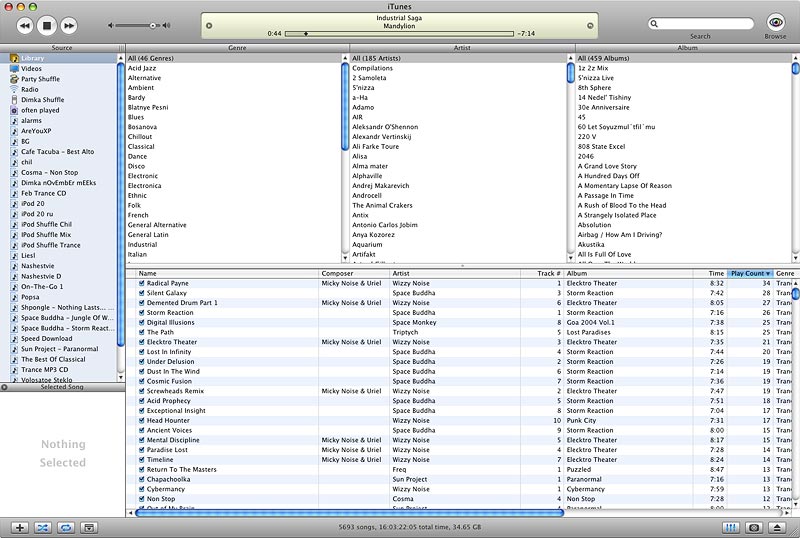Click the magnifier icon in the search field

[x=654, y=23]
